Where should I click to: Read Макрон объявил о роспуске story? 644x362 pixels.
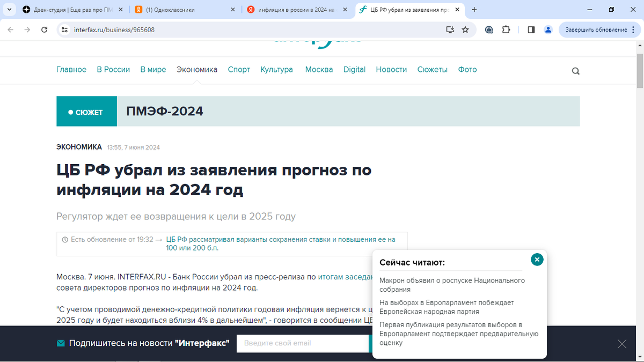tap(452, 285)
